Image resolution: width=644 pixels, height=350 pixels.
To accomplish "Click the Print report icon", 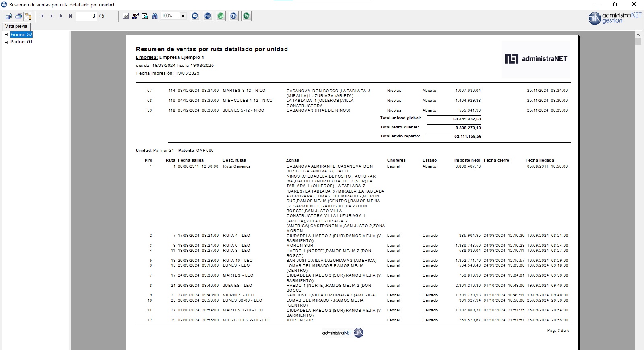I will tap(19, 16).
